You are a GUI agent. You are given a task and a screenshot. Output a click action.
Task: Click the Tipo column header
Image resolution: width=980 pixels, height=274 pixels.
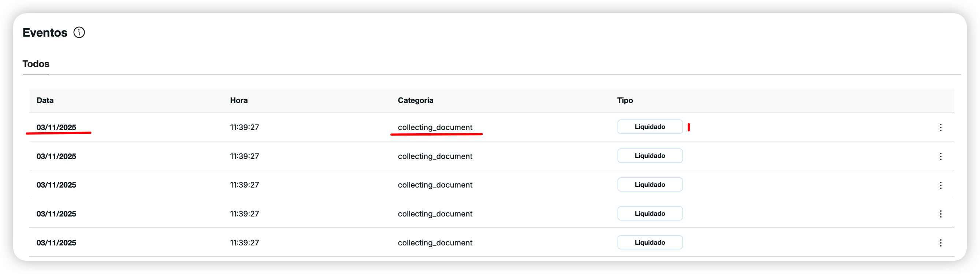(x=625, y=100)
